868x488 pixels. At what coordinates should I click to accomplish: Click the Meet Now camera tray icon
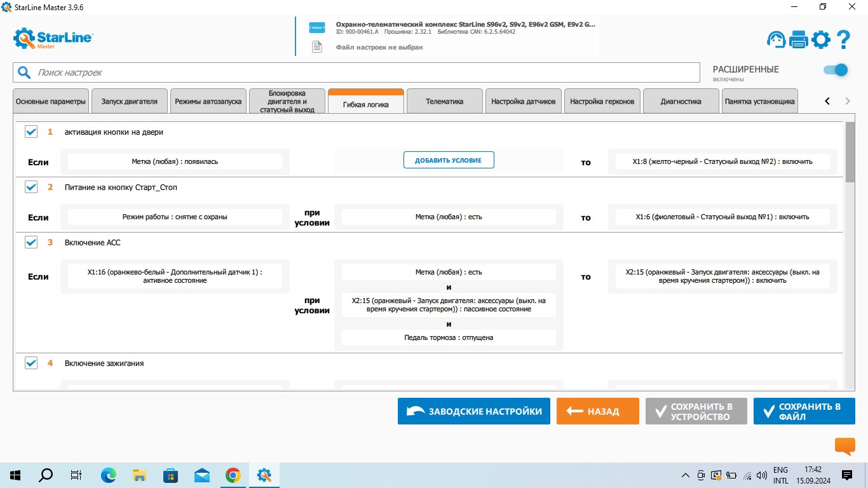701,475
